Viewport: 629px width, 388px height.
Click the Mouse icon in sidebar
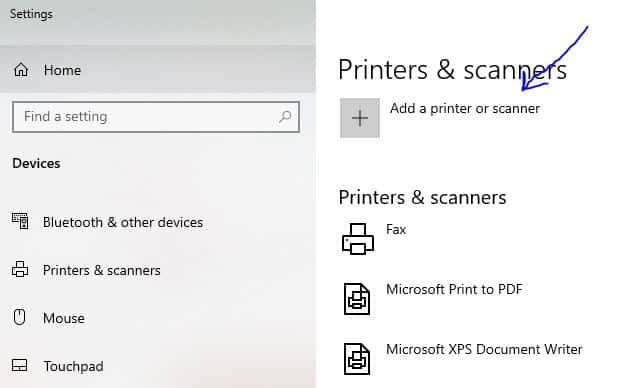19,317
